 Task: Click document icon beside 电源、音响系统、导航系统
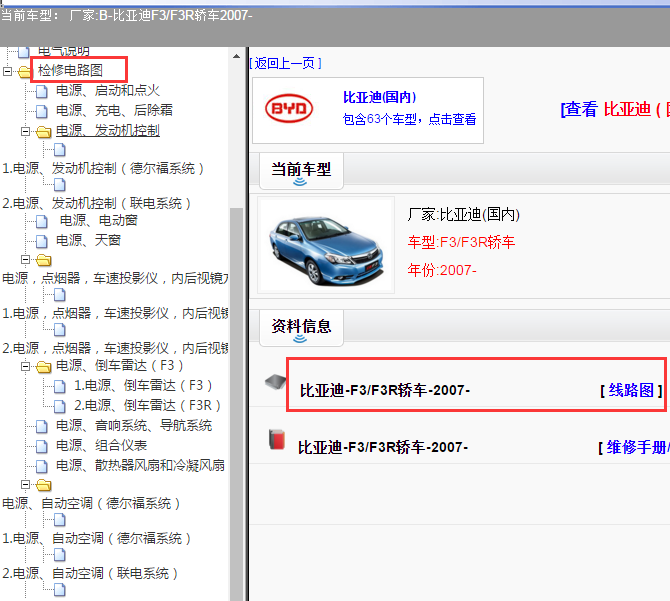point(41,426)
